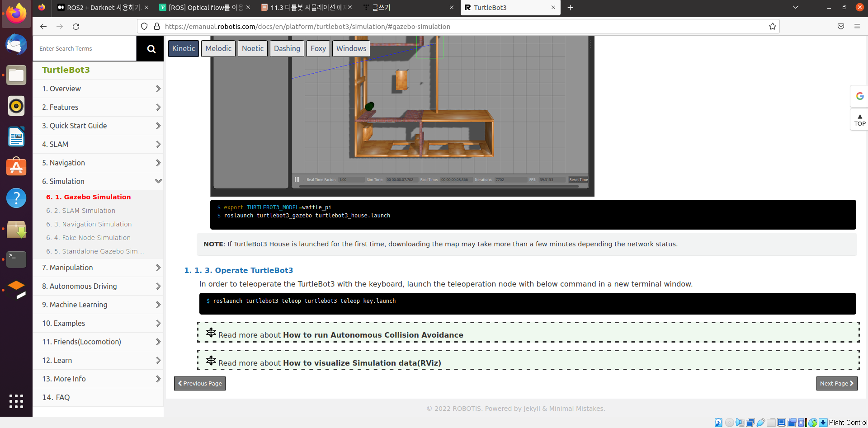Open Ubuntu Software store icon
868x428 pixels.
click(x=16, y=167)
